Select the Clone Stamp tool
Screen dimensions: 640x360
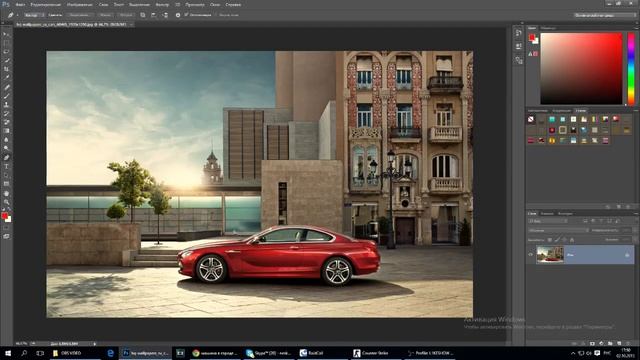(x=7, y=105)
